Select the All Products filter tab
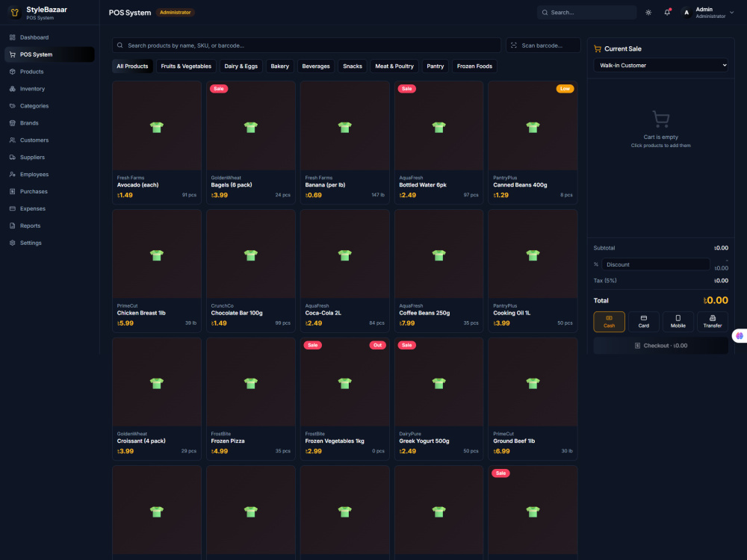Viewport: 747px width, 560px height. [x=132, y=66]
